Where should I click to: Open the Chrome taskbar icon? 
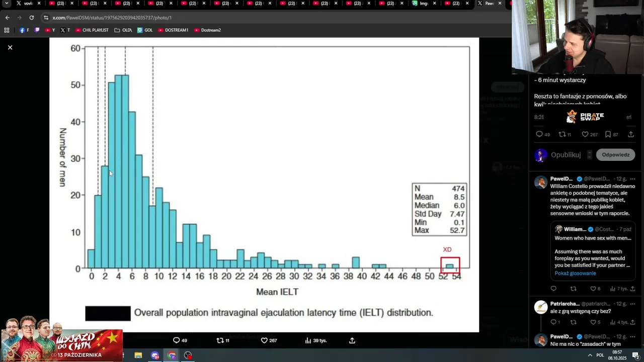pyautogui.click(x=172, y=355)
